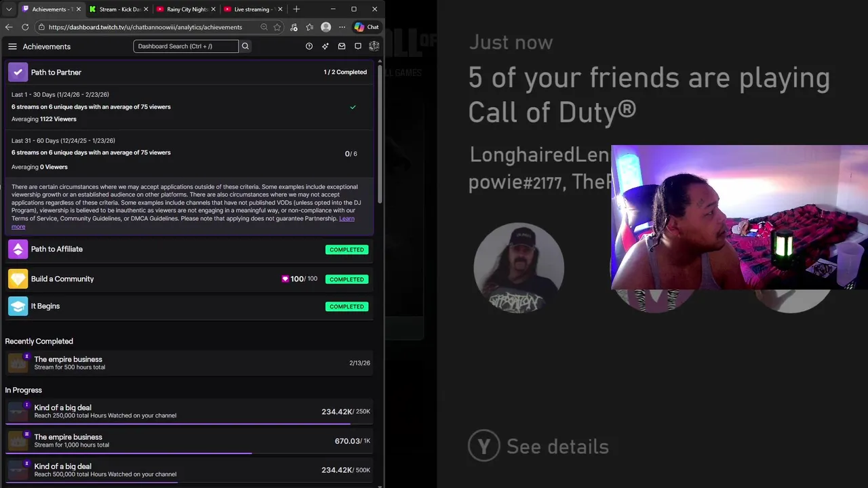The height and width of the screenshot is (488, 868).
Task: Click the Build a Community diamond icon
Action: [18, 279]
